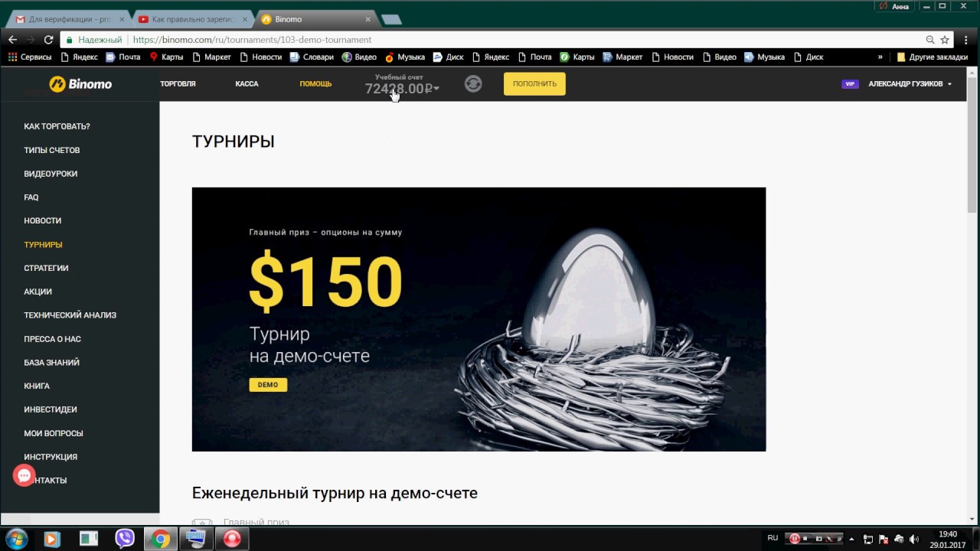Viewport: 980px width, 551px height.
Task: Open the Стратегии sidebar link
Action: (x=46, y=268)
